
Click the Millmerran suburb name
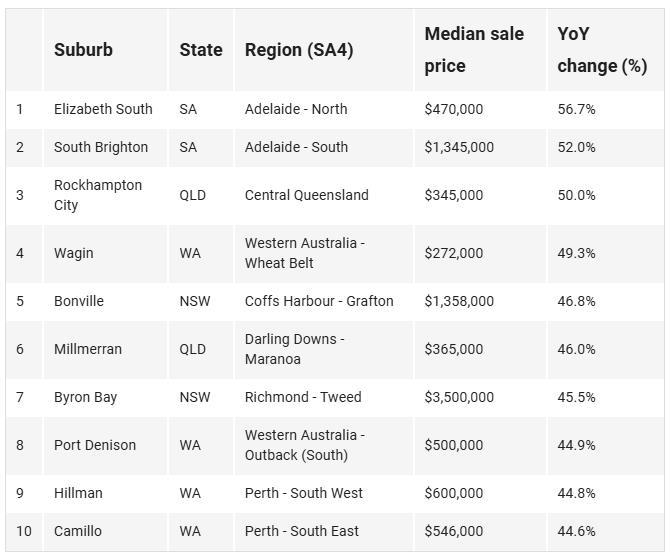[x=88, y=349]
